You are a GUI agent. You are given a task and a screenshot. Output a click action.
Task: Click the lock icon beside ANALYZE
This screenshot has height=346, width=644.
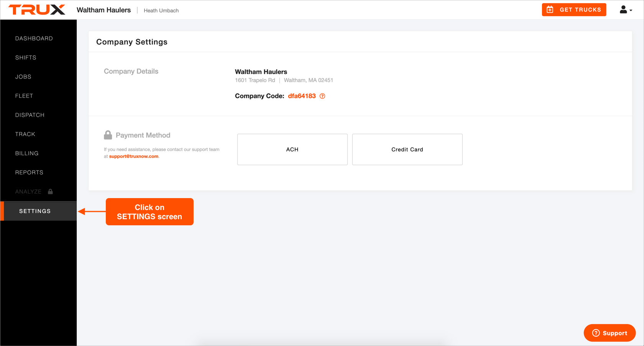point(50,192)
